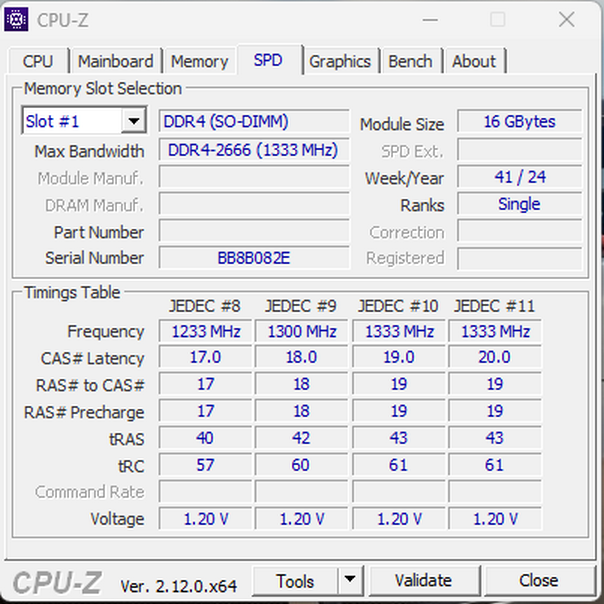604x604 pixels.
Task: Click the JEDEC #9 column header
Action: [x=301, y=306]
